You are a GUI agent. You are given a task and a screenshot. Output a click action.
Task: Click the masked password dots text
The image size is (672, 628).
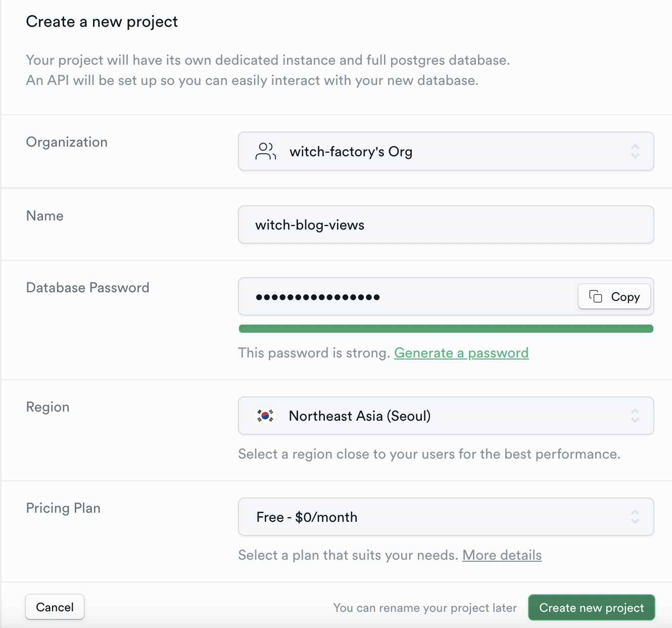(x=318, y=296)
